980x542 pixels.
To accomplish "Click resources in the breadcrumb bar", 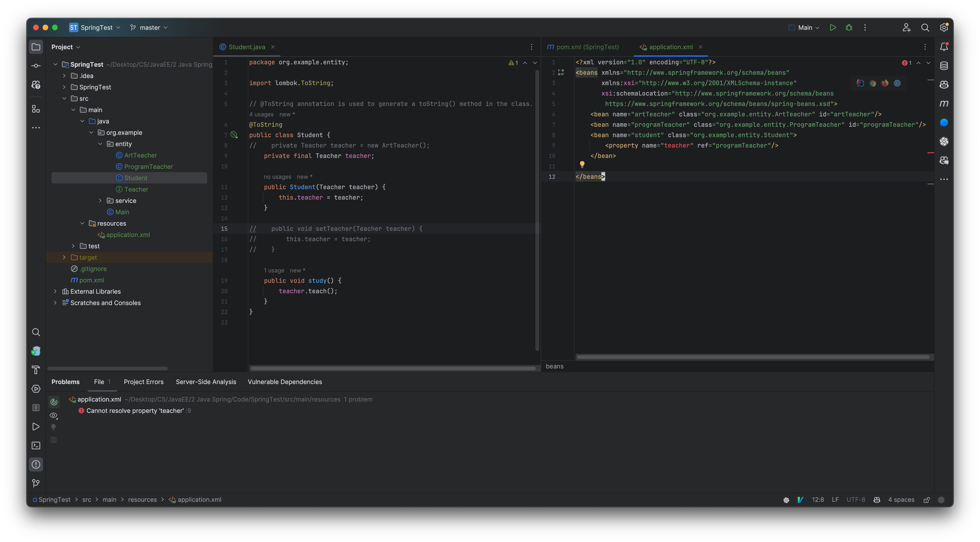I will pos(142,499).
